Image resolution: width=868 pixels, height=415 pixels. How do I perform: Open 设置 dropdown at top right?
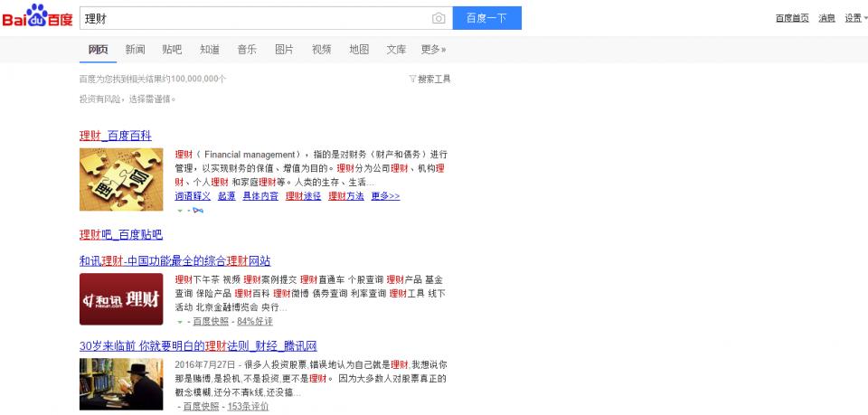[855, 18]
